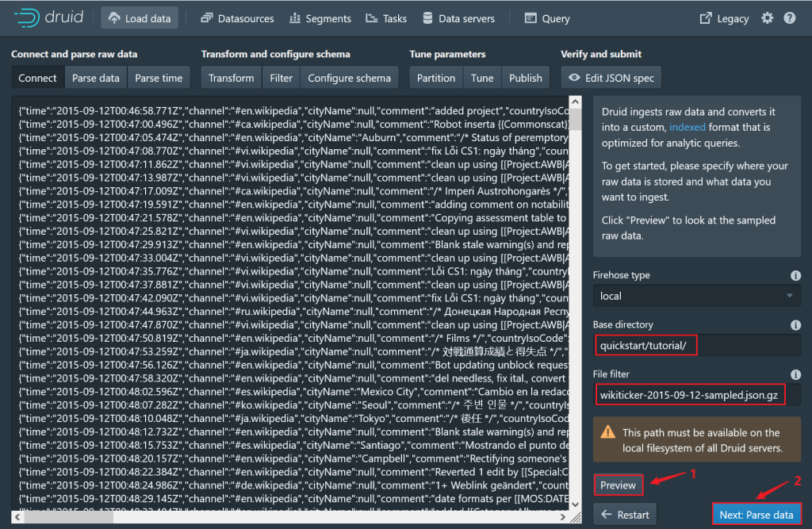Click the File filter info icon

[795, 374]
